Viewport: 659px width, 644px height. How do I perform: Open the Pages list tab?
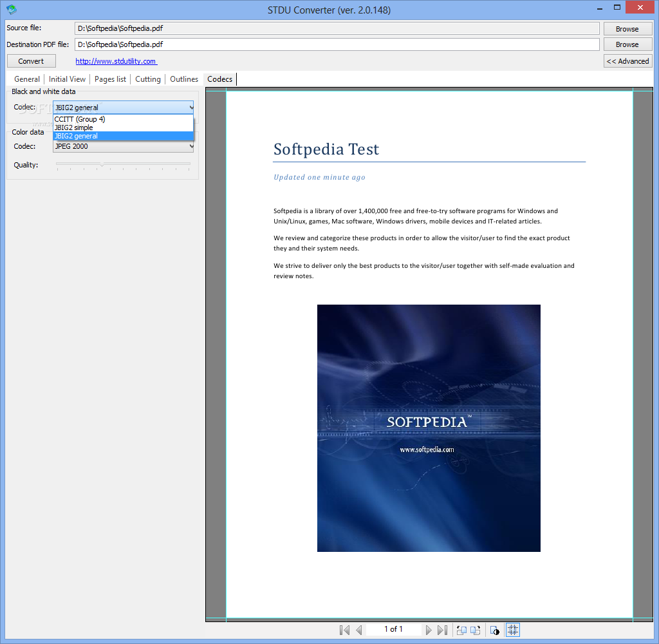(110, 79)
